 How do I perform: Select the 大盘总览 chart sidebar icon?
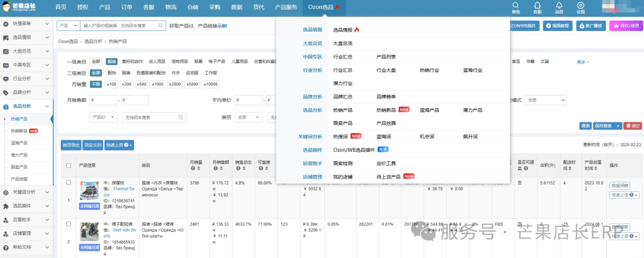pyautogui.click(x=6, y=51)
